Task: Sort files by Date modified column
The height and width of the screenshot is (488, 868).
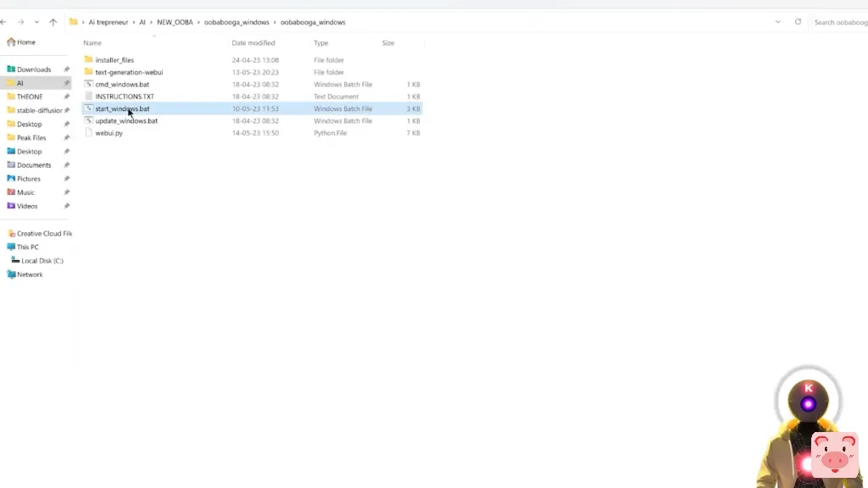Action: click(x=253, y=42)
